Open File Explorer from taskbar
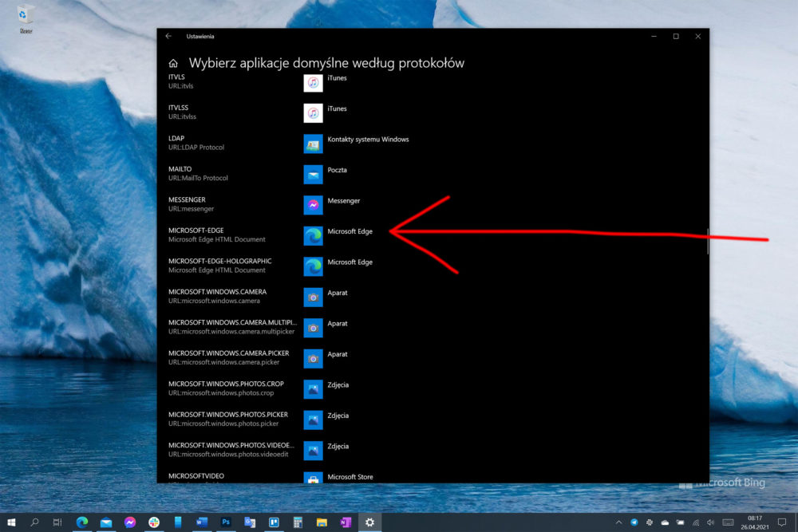This screenshot has width=798, height=532. (322, 522)
